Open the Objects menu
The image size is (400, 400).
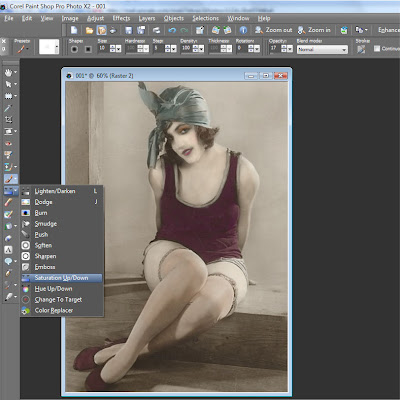pyautogui.click(x=174, y=18)
